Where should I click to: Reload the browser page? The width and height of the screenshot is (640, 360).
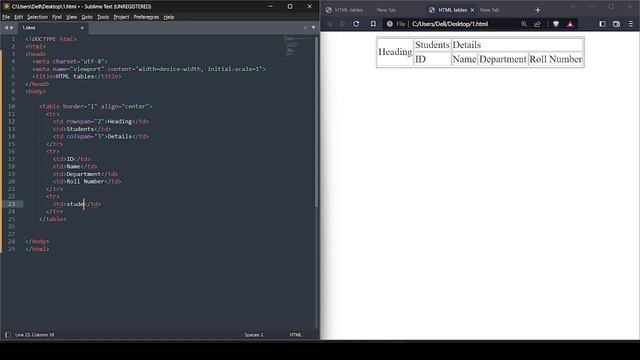[x=356, y=24]
